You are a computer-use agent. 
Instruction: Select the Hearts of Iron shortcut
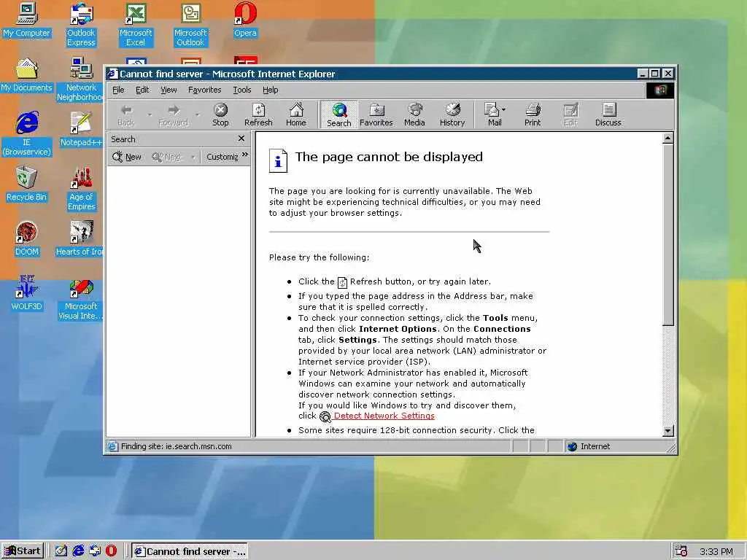[x=79, y=239]
